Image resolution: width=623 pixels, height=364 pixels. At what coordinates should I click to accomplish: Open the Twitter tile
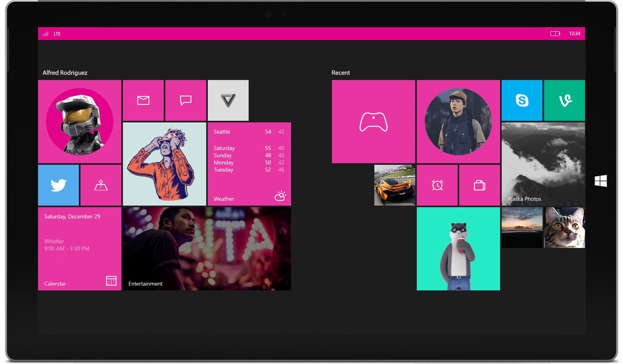[58, 185]
